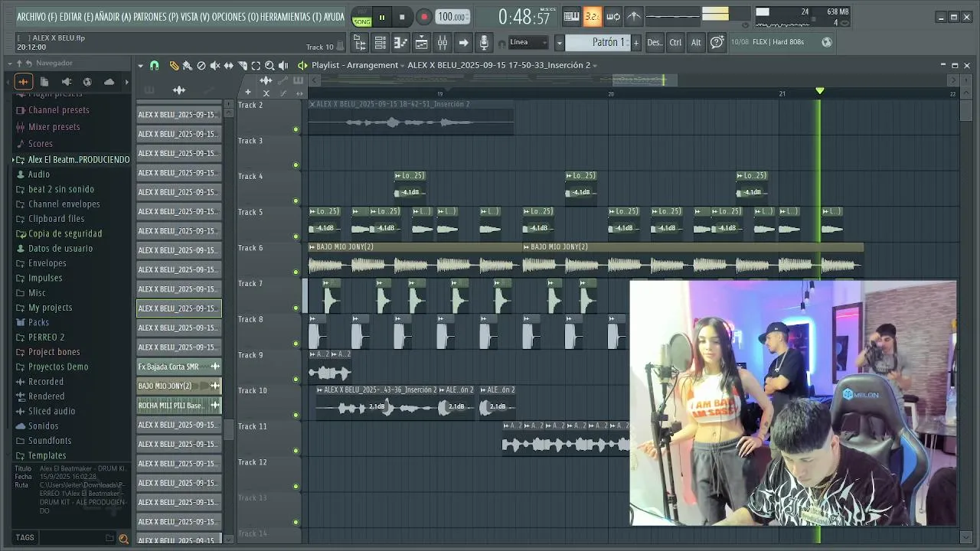
Task: Open the AÑADIR (A) menu
Action: point(113,17)
